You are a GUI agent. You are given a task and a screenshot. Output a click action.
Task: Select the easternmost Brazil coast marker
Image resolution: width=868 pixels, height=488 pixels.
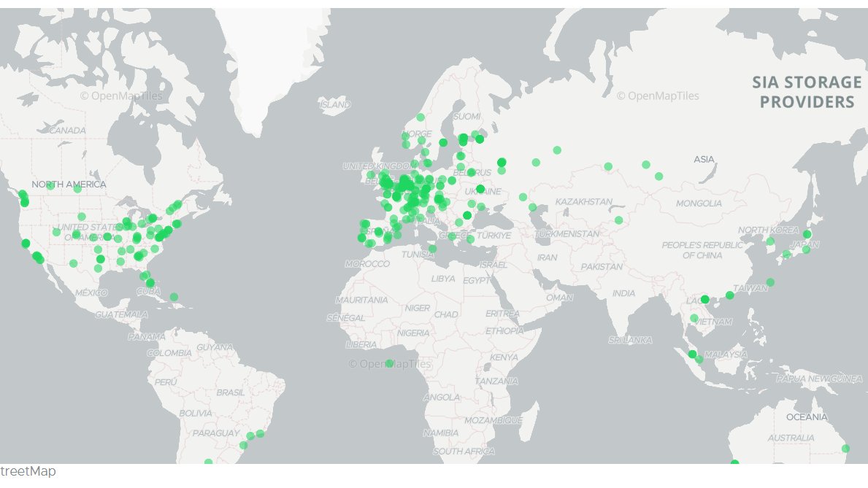(260, 434)
